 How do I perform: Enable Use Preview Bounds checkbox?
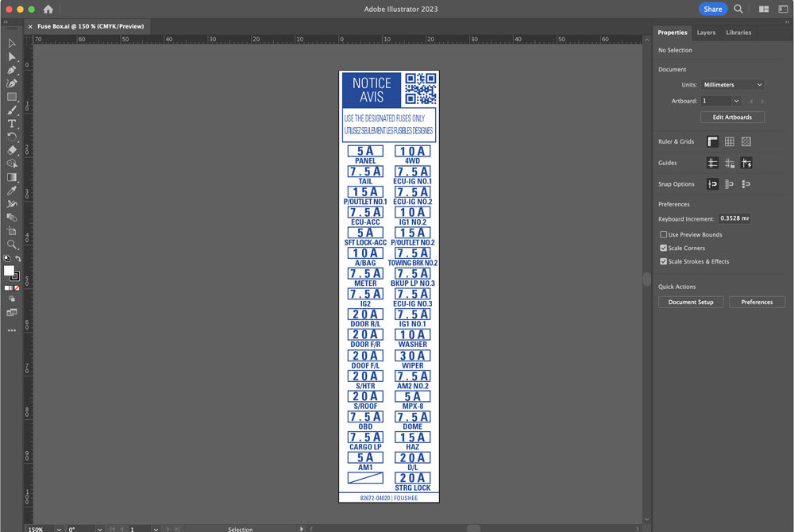pos(663,234)
